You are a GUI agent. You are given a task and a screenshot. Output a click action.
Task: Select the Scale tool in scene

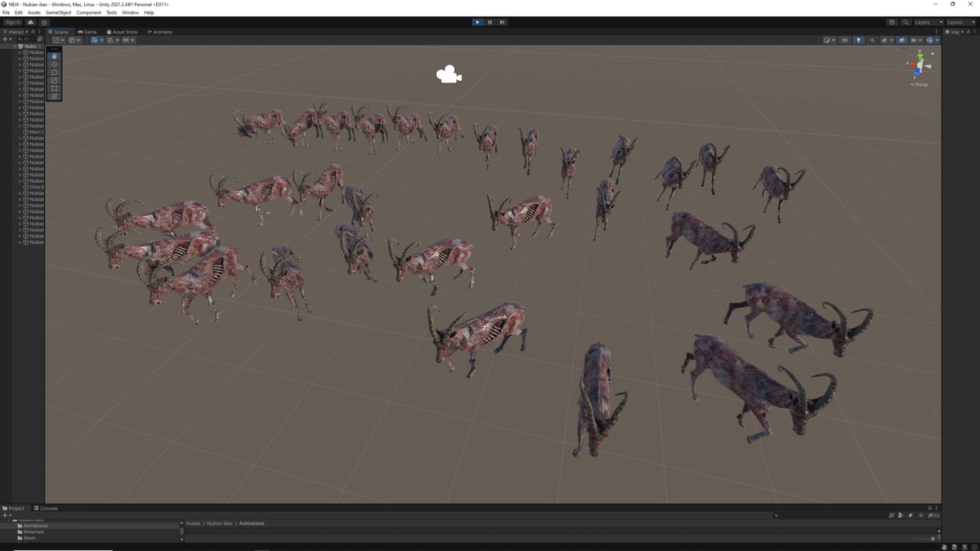click(55, 80)
